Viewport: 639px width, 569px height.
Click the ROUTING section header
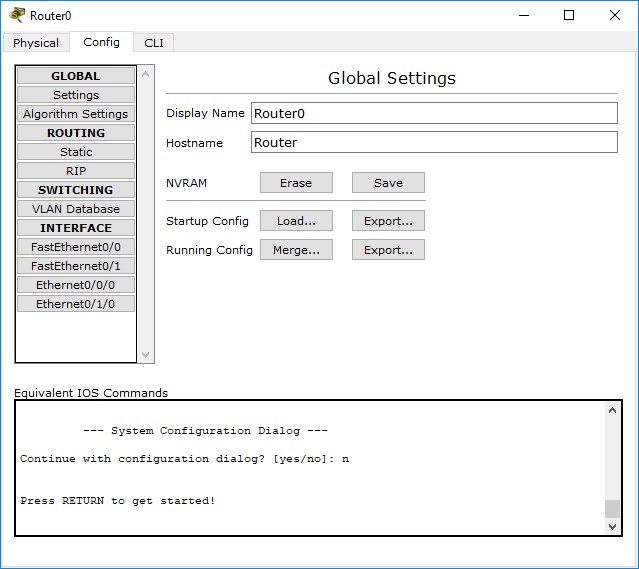click(x=76, y=133)
